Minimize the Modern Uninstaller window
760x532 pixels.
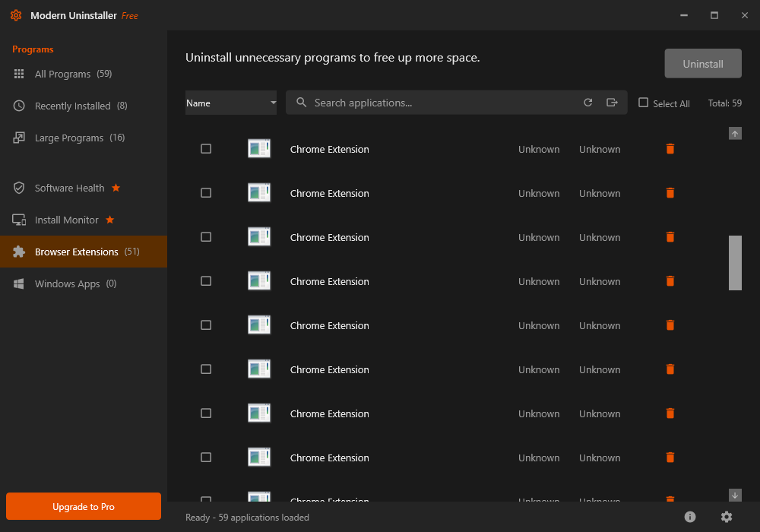coord(684,15)
